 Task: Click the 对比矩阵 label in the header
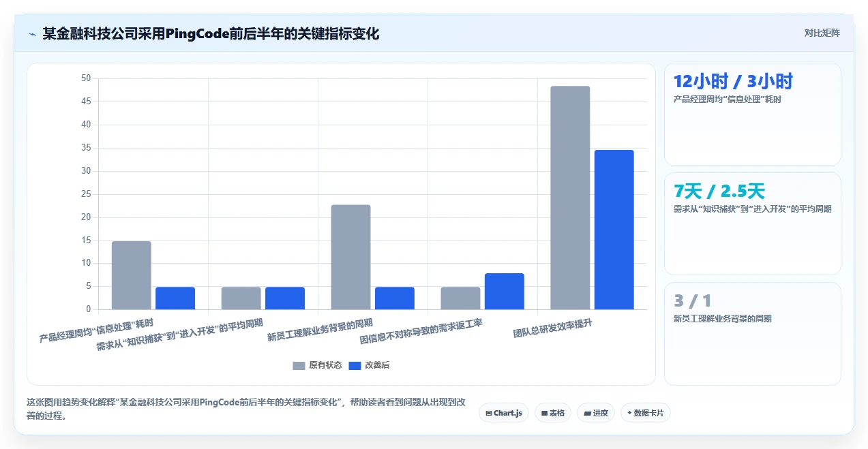tap(822, 33)
